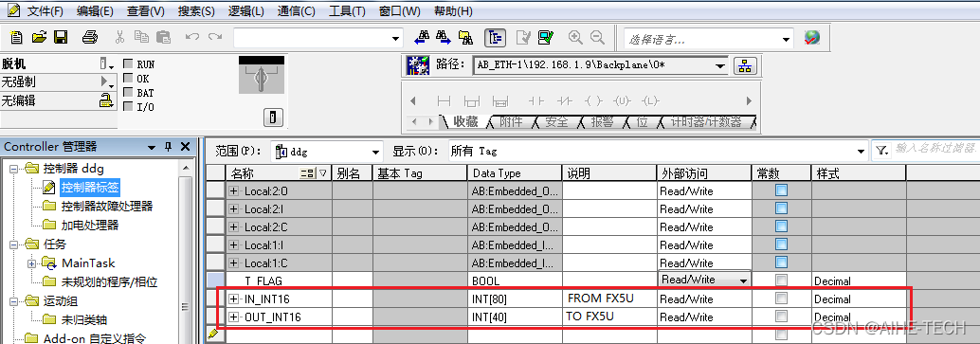Expand the Local:1:I tag

234,245
